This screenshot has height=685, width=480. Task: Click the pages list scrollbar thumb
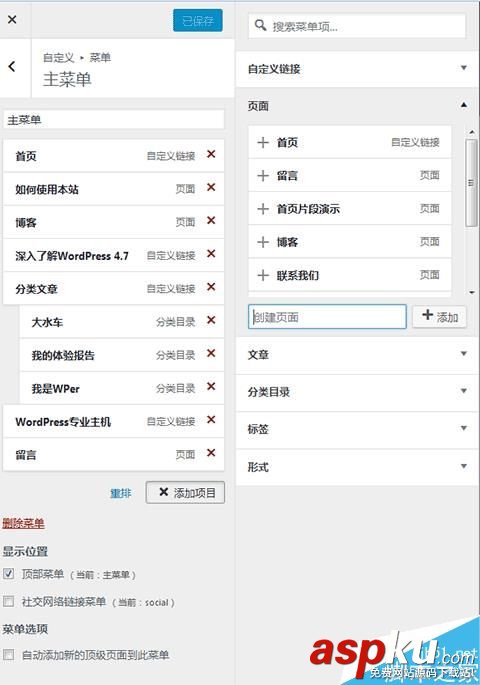click(x=471, y=183)
